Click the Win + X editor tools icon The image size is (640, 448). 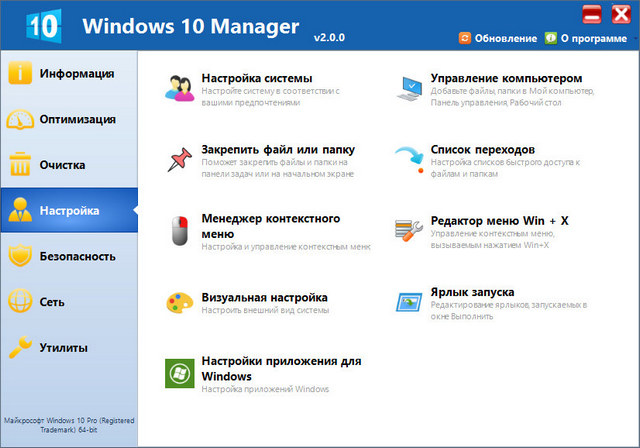pos(409,231)
